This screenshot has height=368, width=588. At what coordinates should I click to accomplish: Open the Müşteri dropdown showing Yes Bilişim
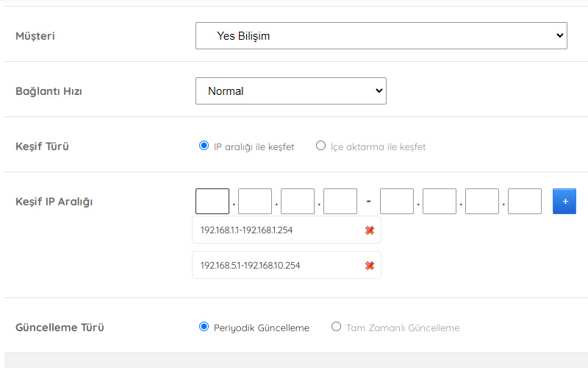click(381, 35)
